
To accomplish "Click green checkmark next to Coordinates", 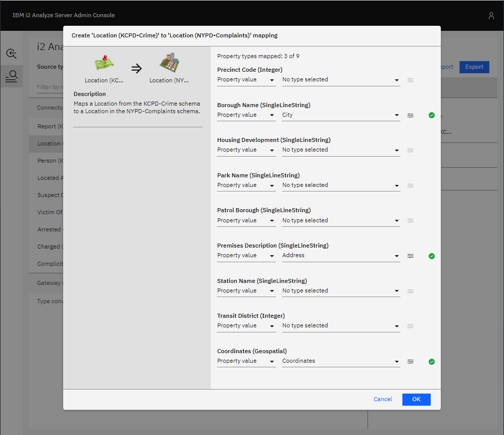I will [431, 362].
